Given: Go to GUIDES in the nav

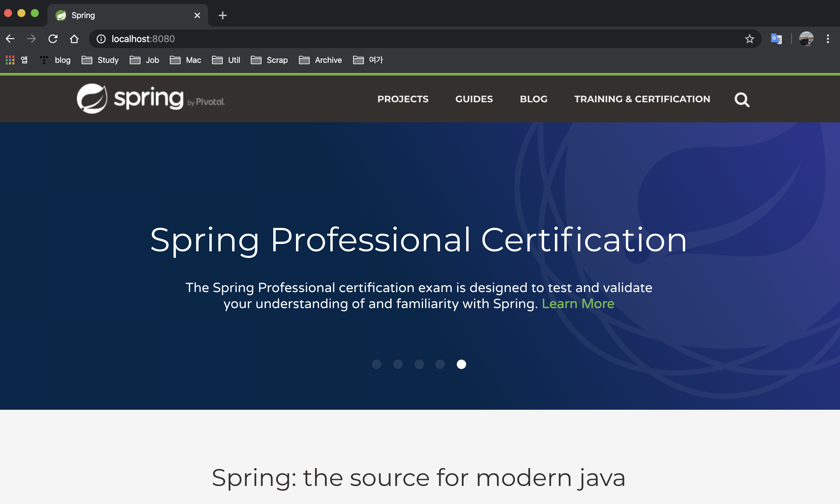Looking at the screenshot, I should [474, 99].
